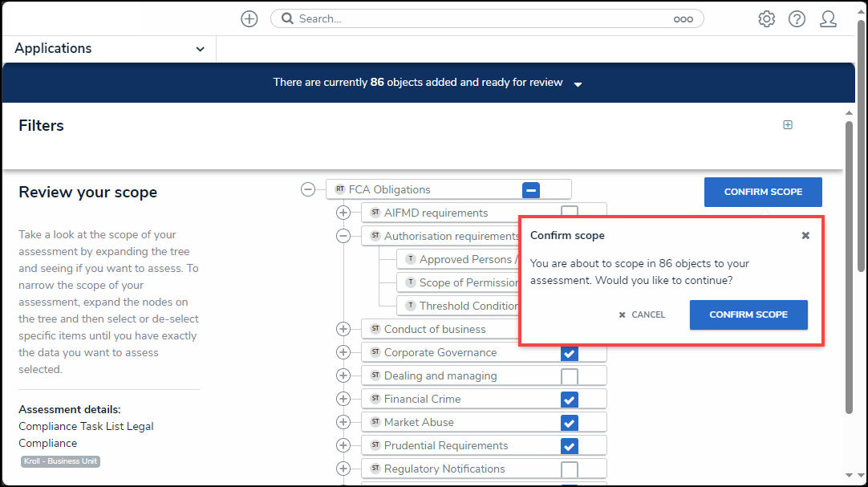Click the three-dots icon in search bar

click(x=683, y=19)
